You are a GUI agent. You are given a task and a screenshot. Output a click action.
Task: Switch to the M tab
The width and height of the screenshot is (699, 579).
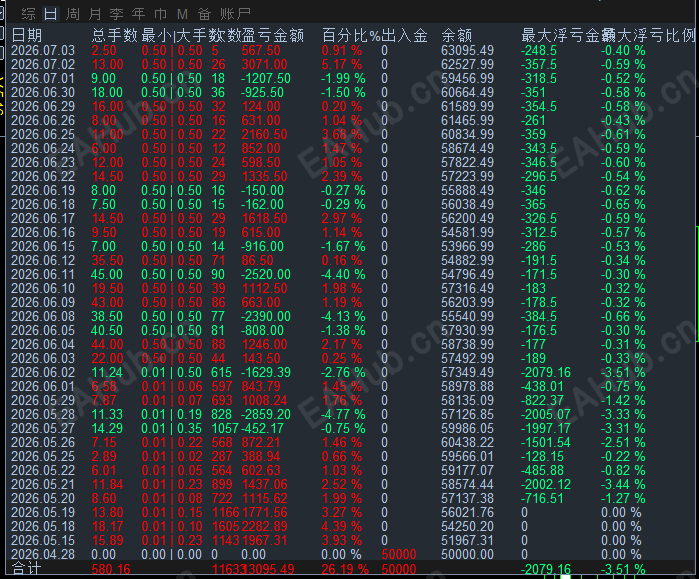[182, 14]
